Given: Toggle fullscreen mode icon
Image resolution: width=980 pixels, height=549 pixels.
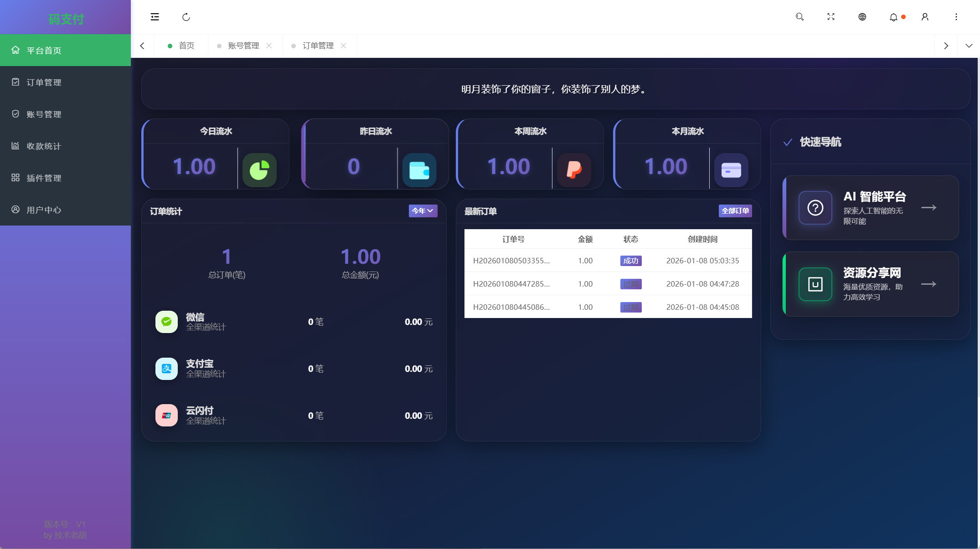Looking at the screenshot, I should tap(831, 17).
